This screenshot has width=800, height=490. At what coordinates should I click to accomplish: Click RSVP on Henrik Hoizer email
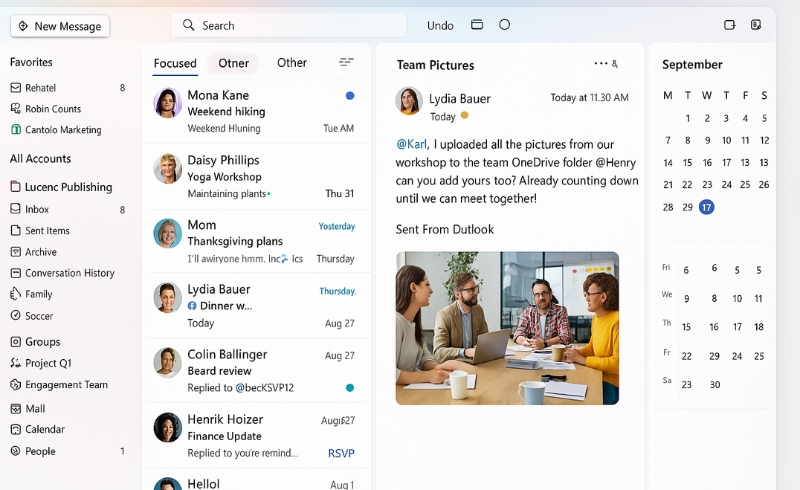pos(341,453)
